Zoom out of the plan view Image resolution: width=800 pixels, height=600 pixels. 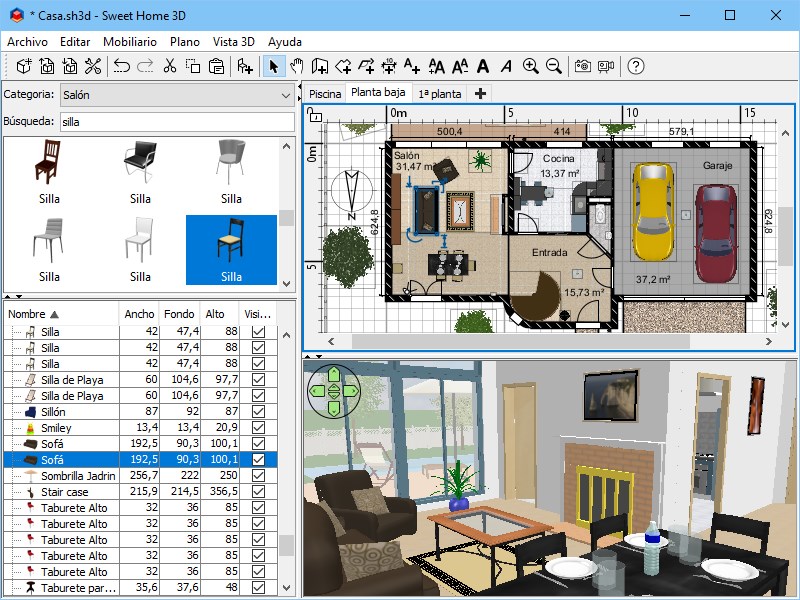(554, 66)
